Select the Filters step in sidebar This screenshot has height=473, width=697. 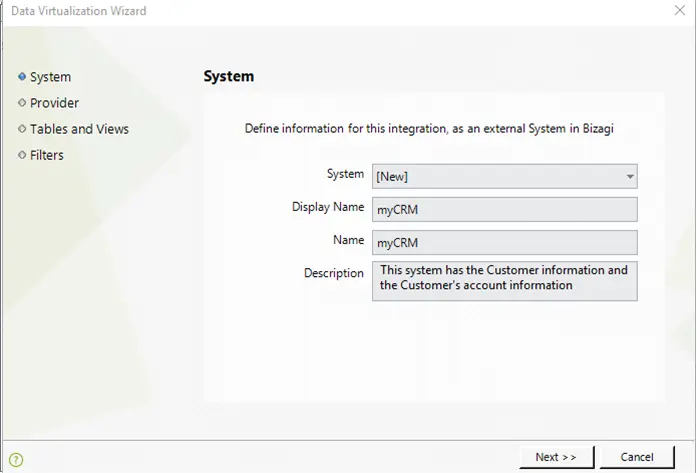47,155
